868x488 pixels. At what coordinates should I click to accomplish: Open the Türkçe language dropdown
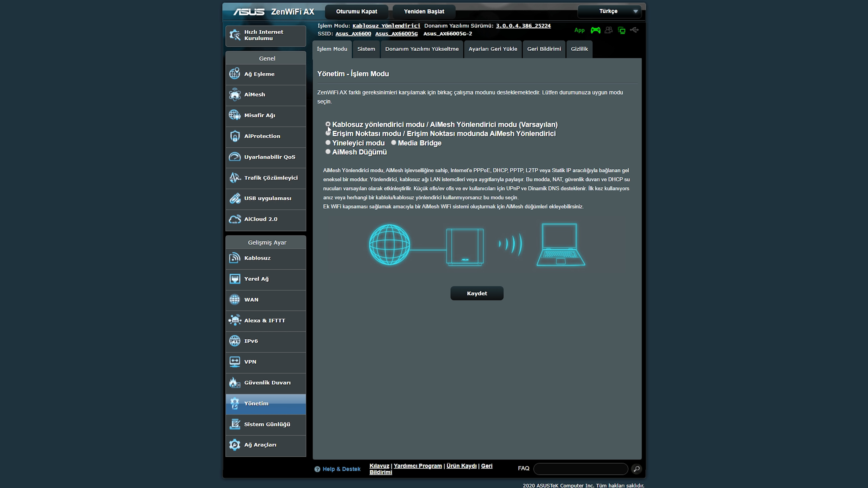(x=609, y=12)
